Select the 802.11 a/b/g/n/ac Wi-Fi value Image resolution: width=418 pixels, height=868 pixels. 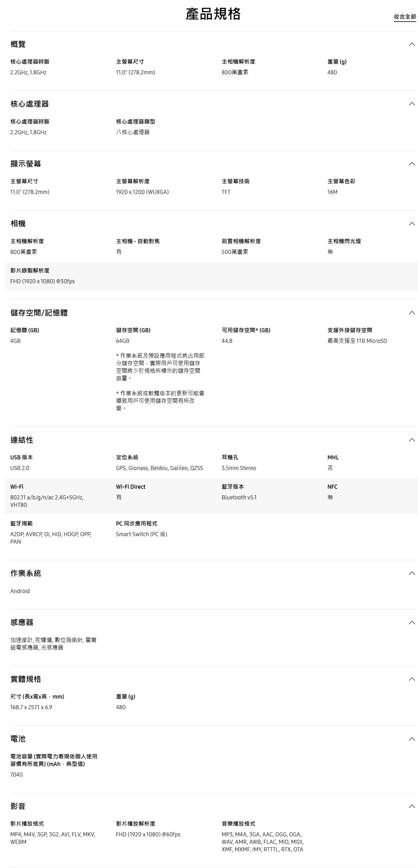[x=47, y=501]
